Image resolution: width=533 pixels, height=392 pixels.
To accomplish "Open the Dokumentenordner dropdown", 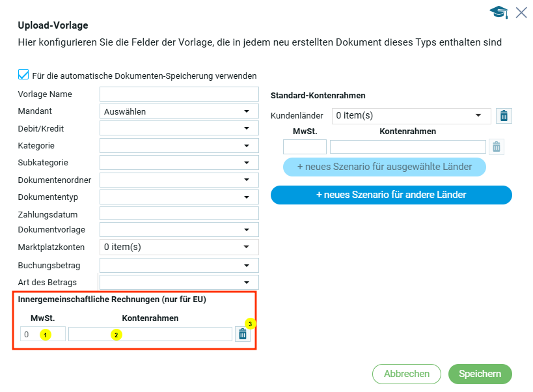I will pos(179,179).
